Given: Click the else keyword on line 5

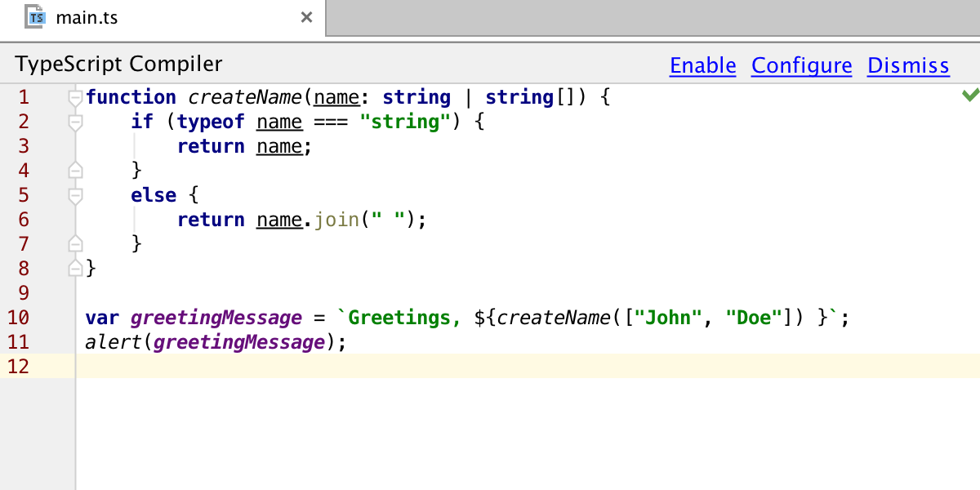Looking at the screenshot, I should 154,195.
